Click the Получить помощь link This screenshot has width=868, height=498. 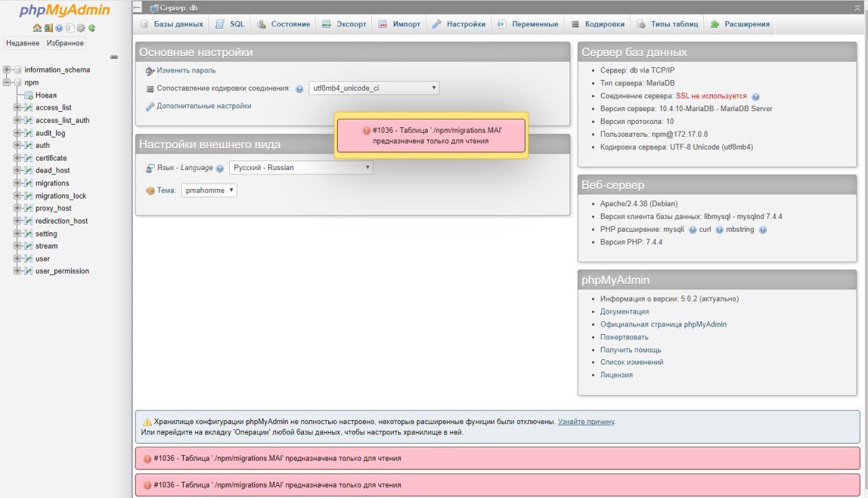pyautogui.click(x=631, y=350)
